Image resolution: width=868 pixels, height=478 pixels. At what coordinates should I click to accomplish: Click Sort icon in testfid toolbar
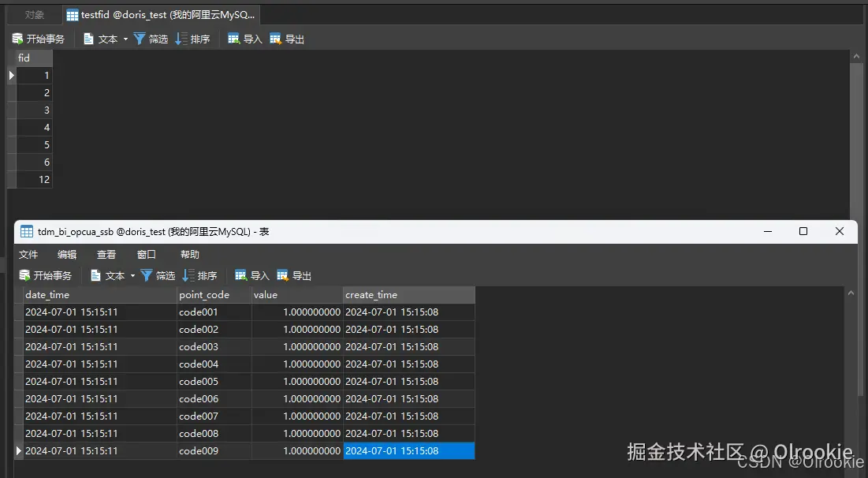(x=181, y=39)
